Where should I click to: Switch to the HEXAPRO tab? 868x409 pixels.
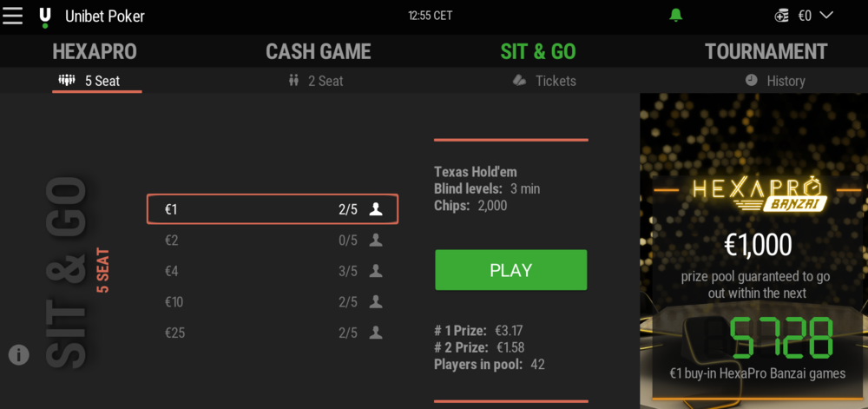(x=95, y=51)
